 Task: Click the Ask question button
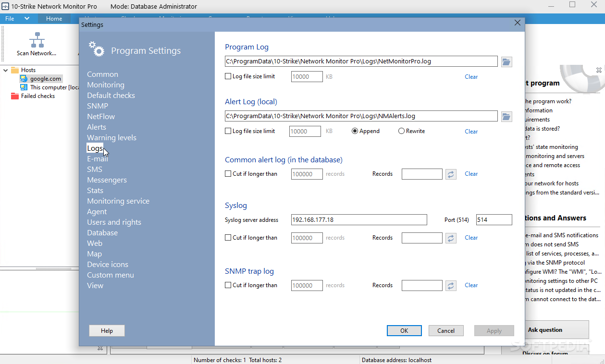(545, 330)
